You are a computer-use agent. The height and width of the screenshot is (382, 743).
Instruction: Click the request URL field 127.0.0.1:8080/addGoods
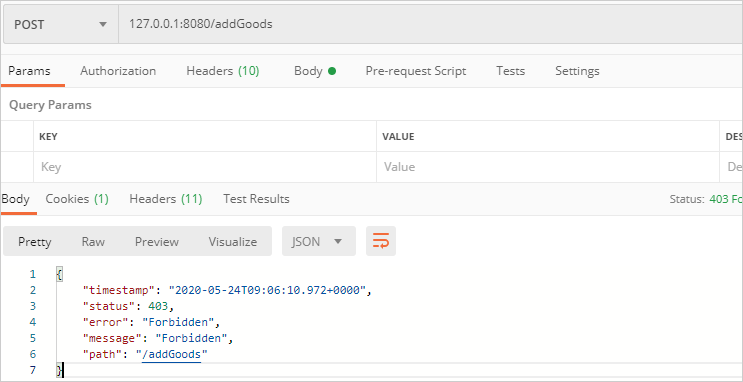pos(430,24)
